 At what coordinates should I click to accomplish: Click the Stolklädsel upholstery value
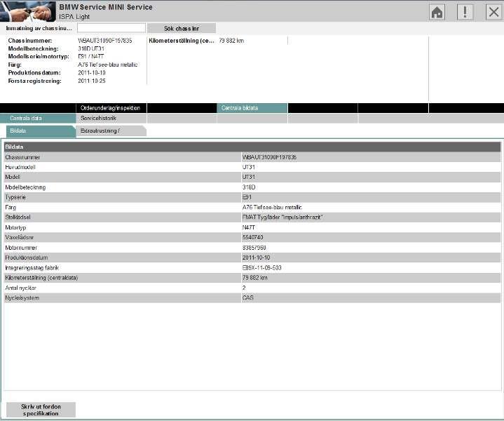282,218
